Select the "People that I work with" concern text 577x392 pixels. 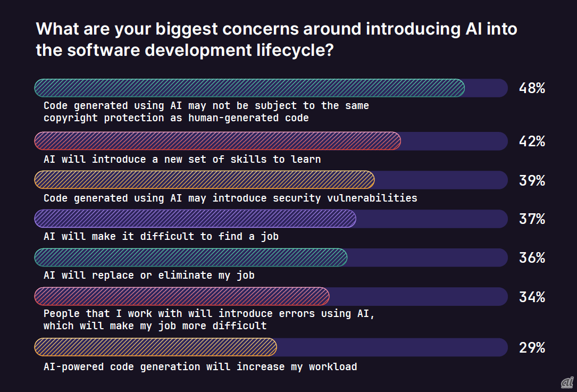point(209,319)
